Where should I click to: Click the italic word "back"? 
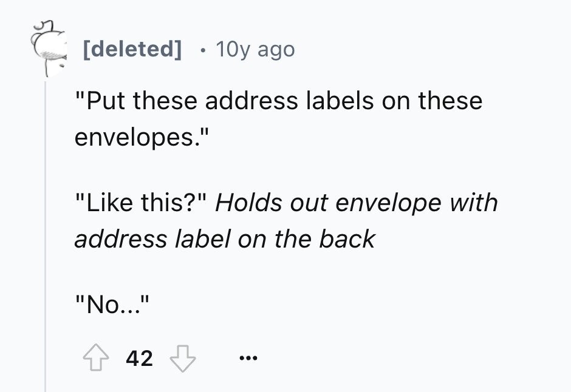pos(347,239)
